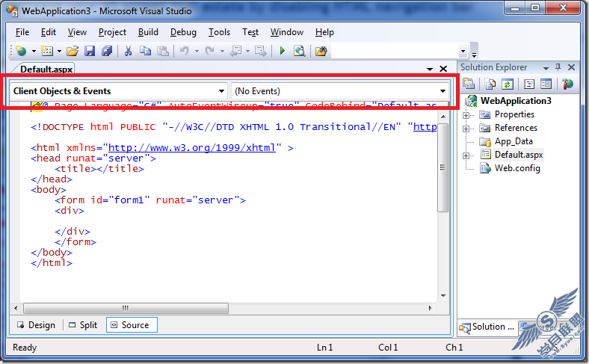The image size is (589, 364).
Task: Click the Undo arrow icon
Action: [185, 51]
